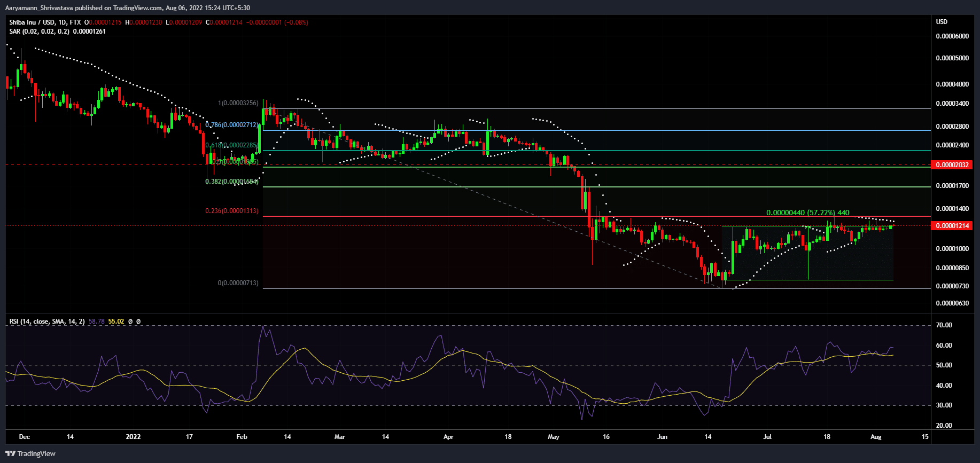Screen dimensions: 980x463
Task: Click the close price value C0.00001214
Action: click(224, 22)
